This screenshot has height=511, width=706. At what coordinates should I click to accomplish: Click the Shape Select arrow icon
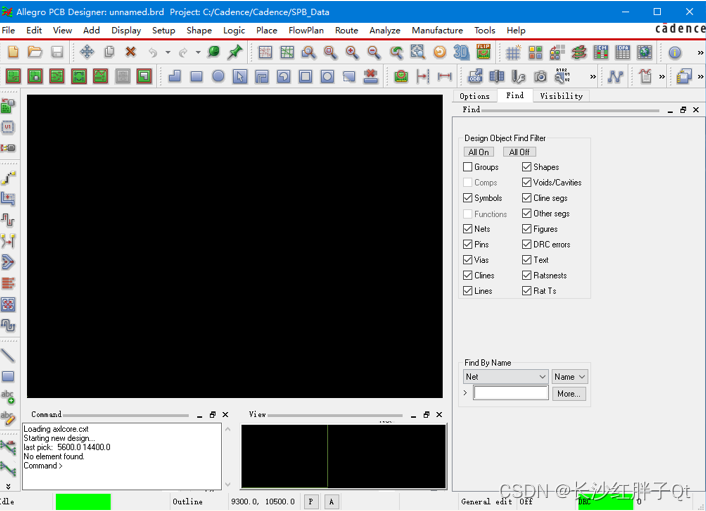tap(240, 77)
